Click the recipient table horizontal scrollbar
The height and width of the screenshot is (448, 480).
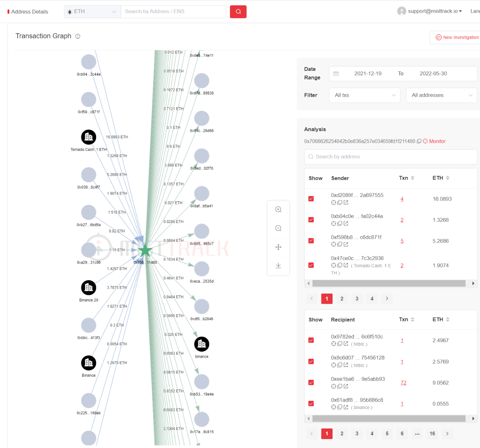coord(389,418)
